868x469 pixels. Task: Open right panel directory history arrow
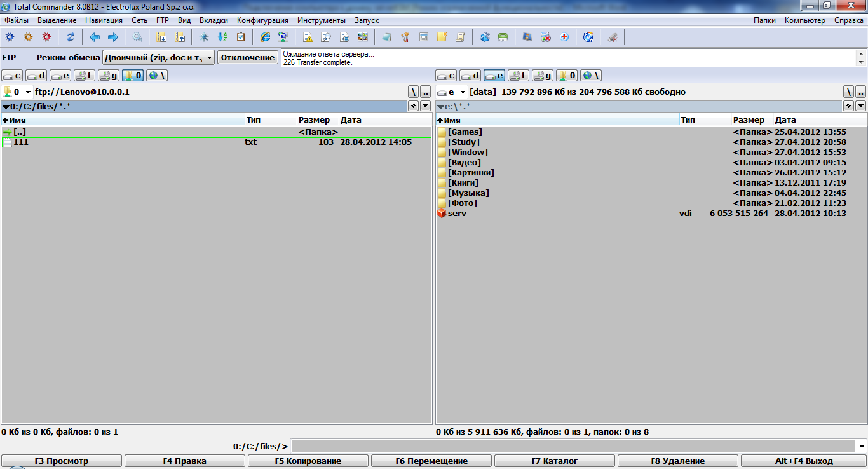click(x=861, y=106)
